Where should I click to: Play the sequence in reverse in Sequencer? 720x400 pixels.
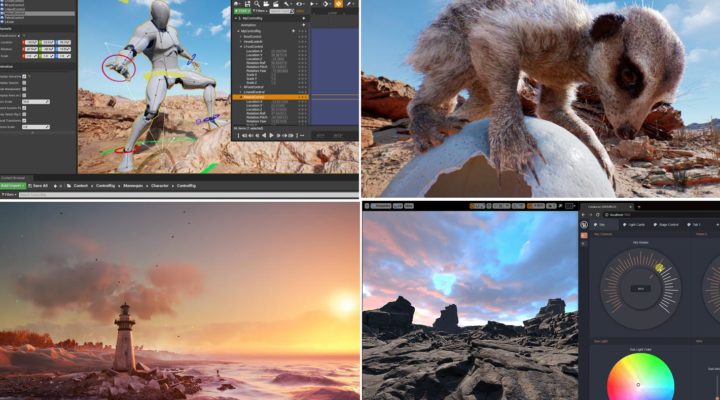264,135
